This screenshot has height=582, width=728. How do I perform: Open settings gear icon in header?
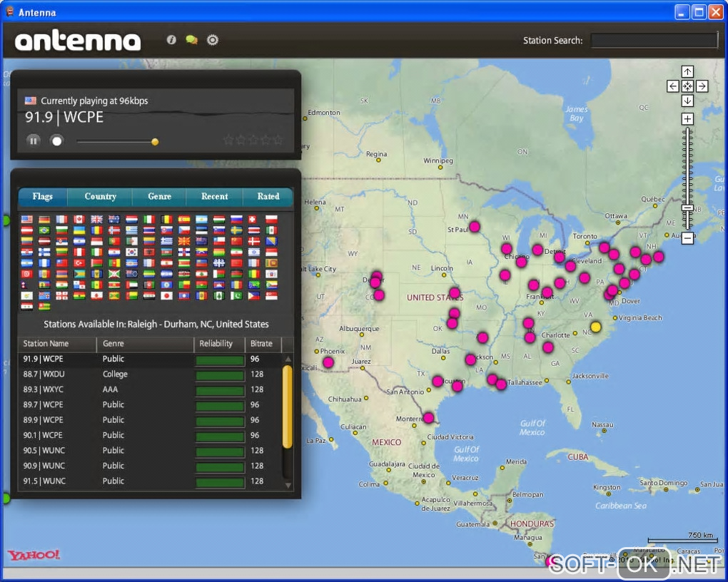(x=212, y=40)
